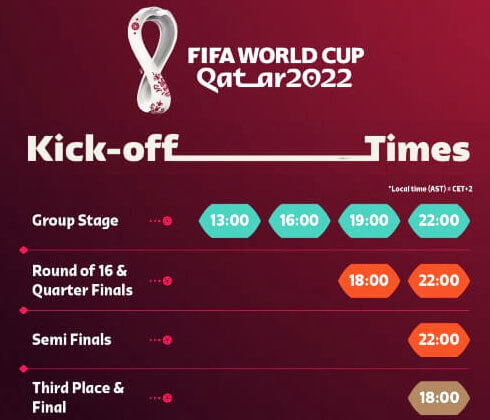Screen dimensions: 490x420
Task: Select the 13:00 Group Stage time badge
Action: click(230, 221)
